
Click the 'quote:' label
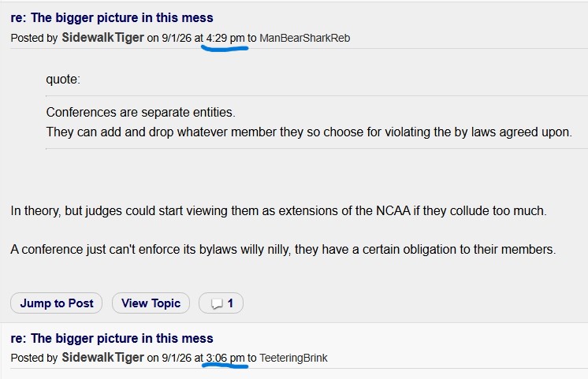[63, 79]
